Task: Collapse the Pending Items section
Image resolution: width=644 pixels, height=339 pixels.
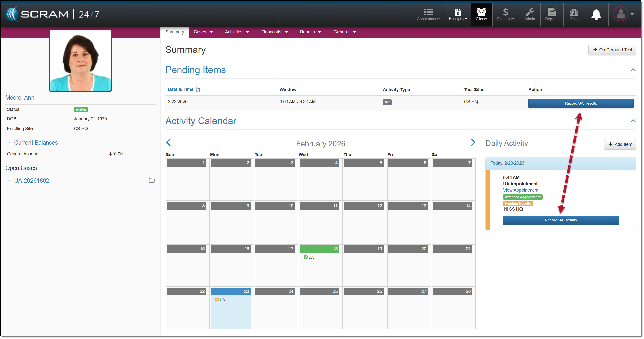Action: tap(633, 70)
